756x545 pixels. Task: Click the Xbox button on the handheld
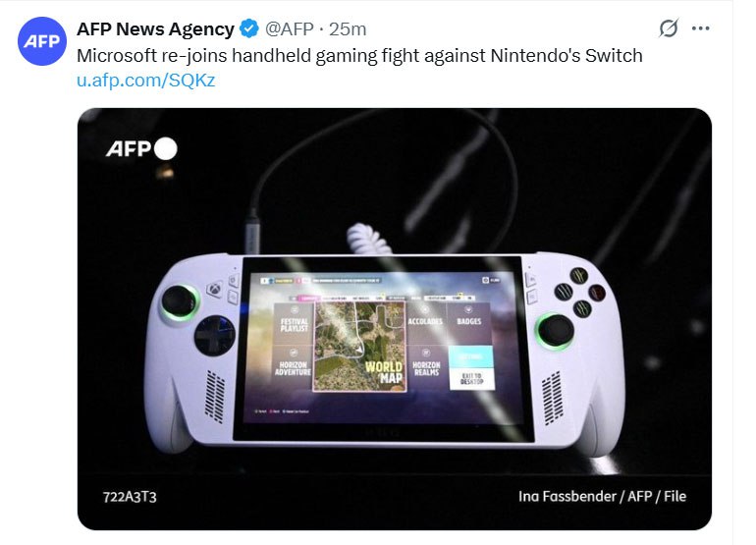point(214,289)
